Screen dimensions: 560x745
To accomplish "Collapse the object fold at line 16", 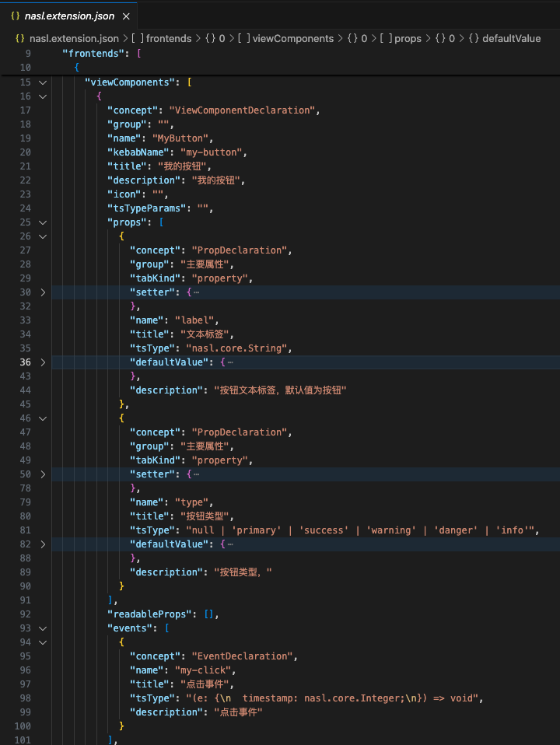I will 43,96.
